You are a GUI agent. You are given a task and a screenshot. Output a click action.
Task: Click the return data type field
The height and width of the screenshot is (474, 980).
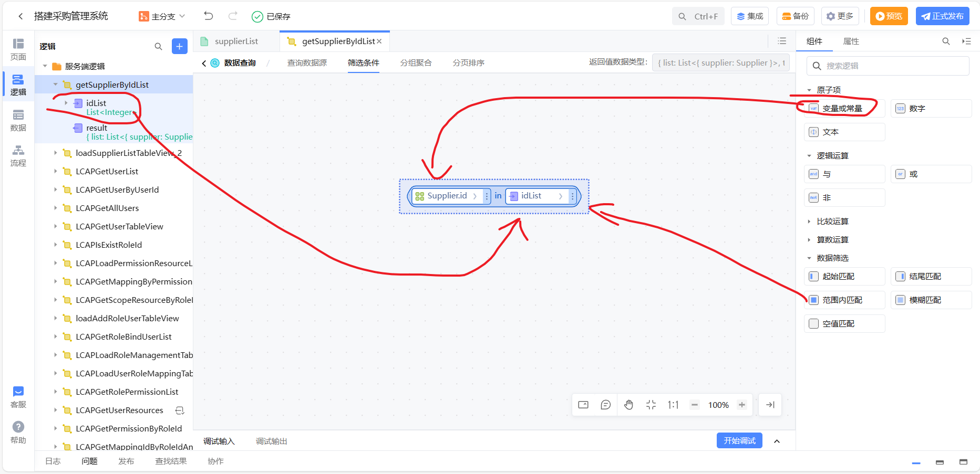(x=720, y=62)
